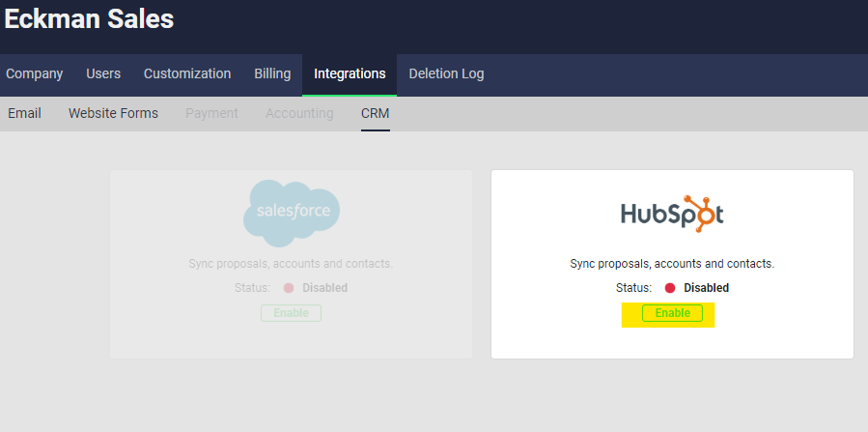The height and width of the screenshot is (432, 868).
Task: Switch to the Users tab
Action: pos(103,73)
